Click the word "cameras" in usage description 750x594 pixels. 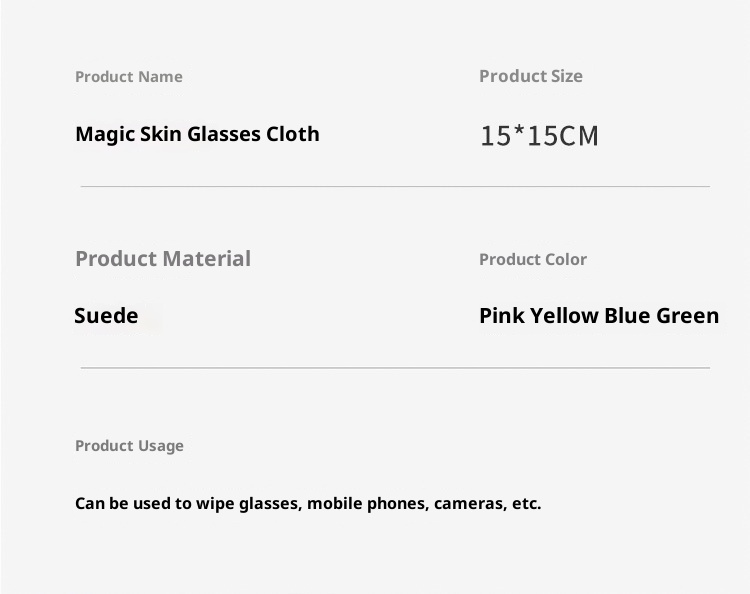[x=469, y=504]
